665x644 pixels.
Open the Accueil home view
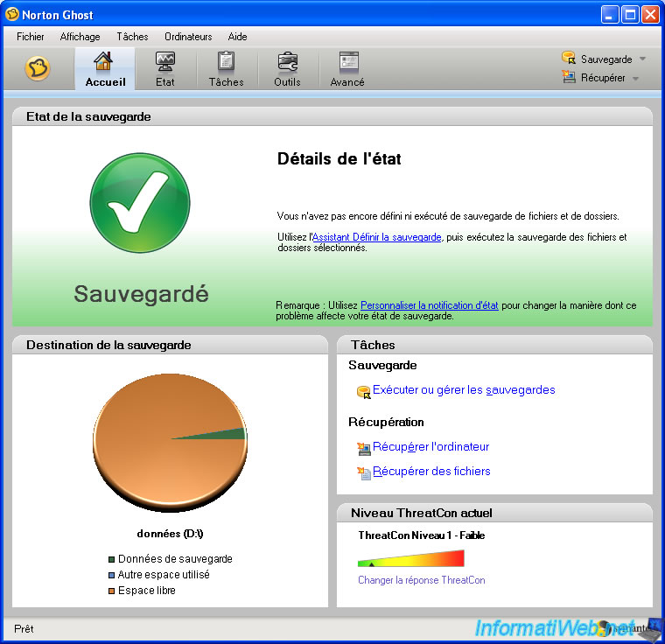[x=105, y=69]
